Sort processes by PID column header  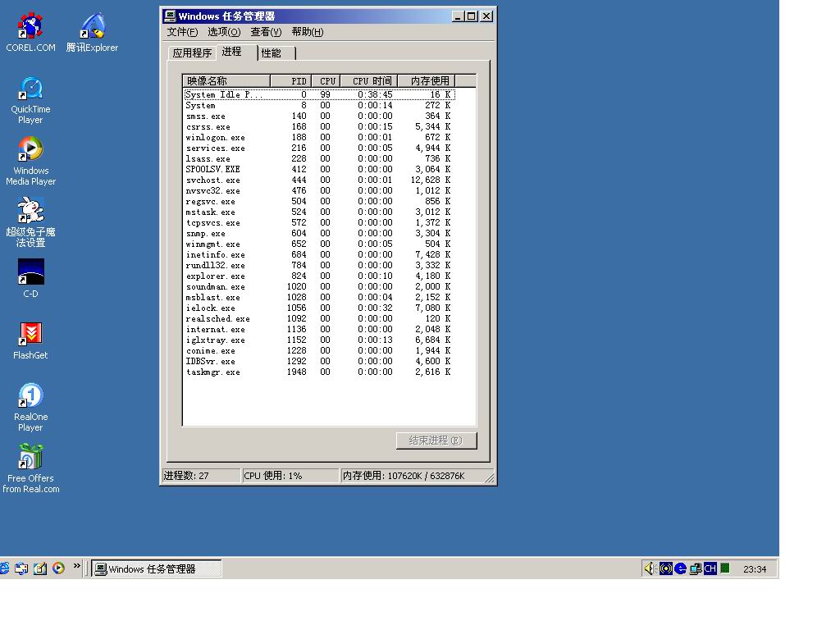[x=291, y=81]
